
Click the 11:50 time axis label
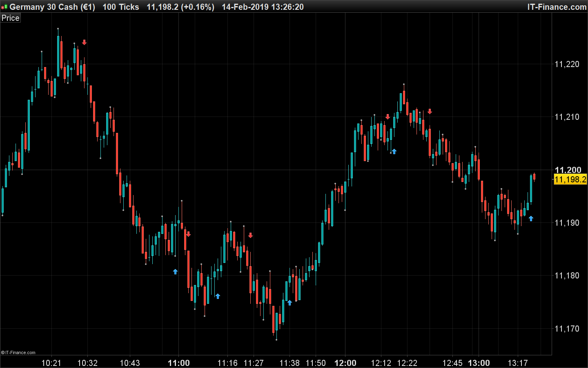click(x=316, y=363)
